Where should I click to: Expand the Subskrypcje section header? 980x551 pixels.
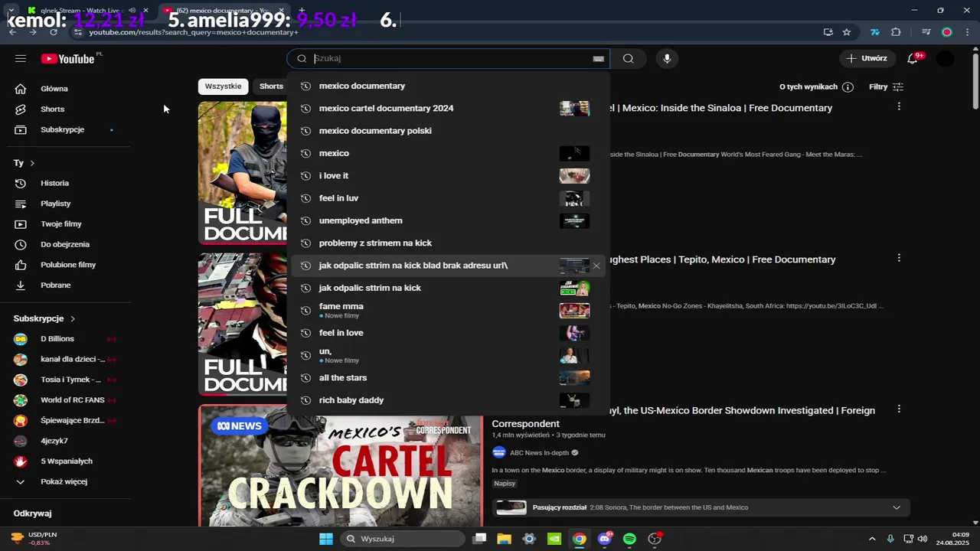44,318
